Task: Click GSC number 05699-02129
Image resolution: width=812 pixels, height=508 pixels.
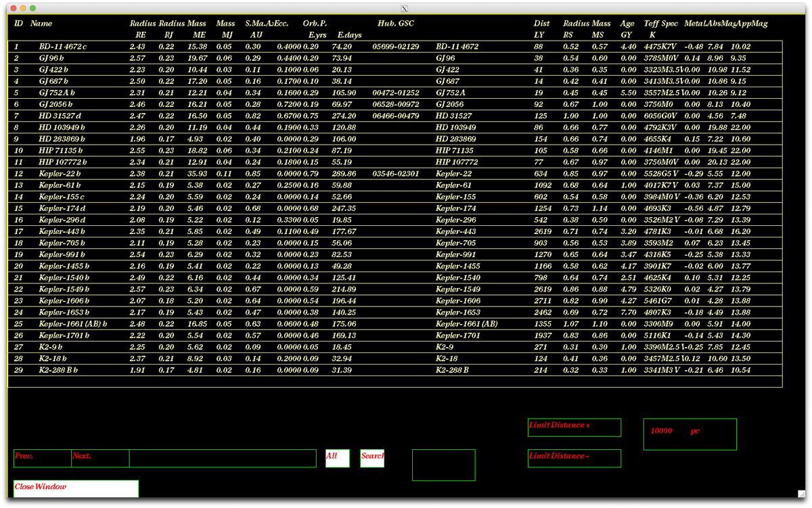Action: point(396,47)
